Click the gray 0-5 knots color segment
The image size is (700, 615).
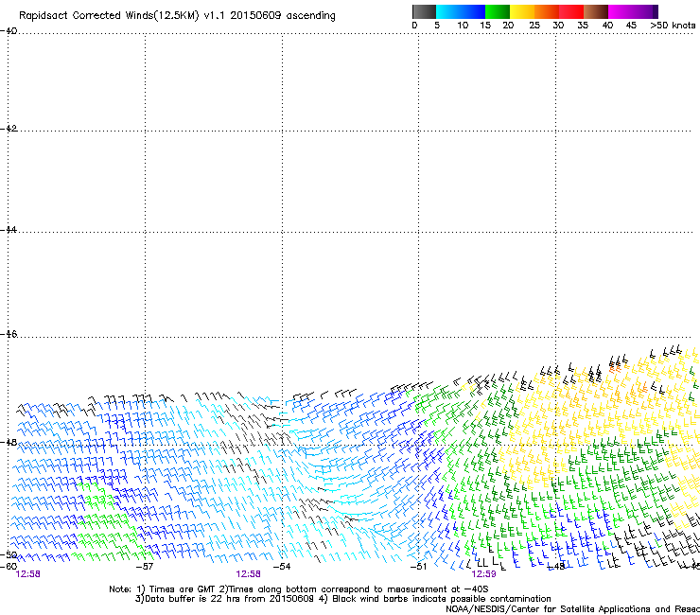424,11
